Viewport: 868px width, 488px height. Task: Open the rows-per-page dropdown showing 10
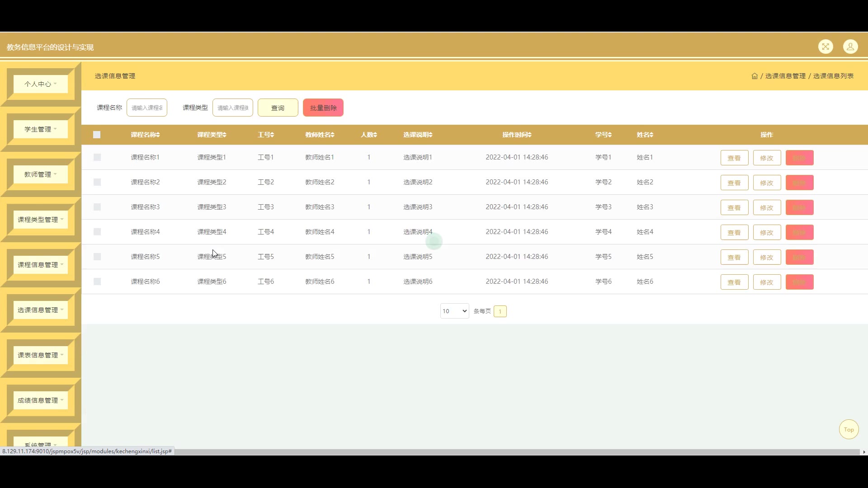(x=454, y=311)
